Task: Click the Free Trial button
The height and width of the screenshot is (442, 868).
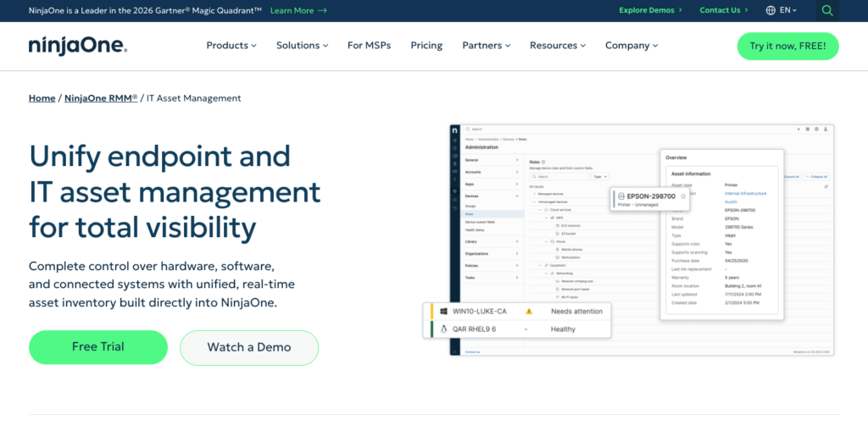Action: click(98, 347)
